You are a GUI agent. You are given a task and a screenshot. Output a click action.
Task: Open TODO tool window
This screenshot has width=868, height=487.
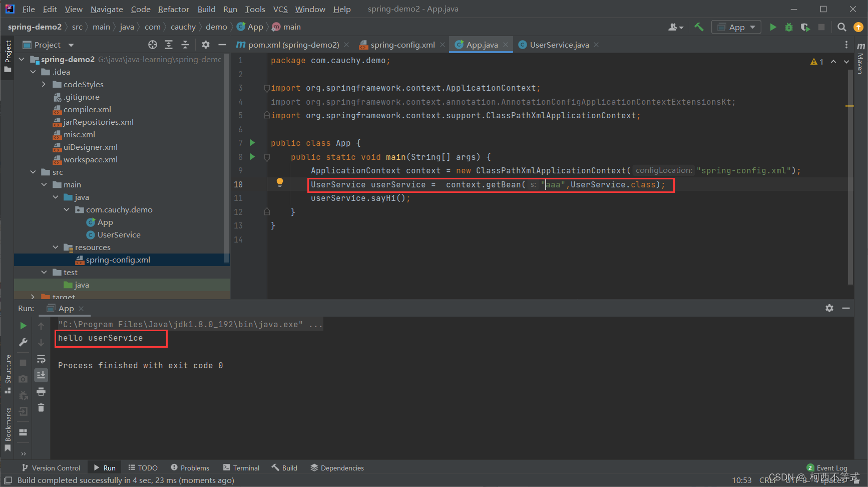click(143, 468)
